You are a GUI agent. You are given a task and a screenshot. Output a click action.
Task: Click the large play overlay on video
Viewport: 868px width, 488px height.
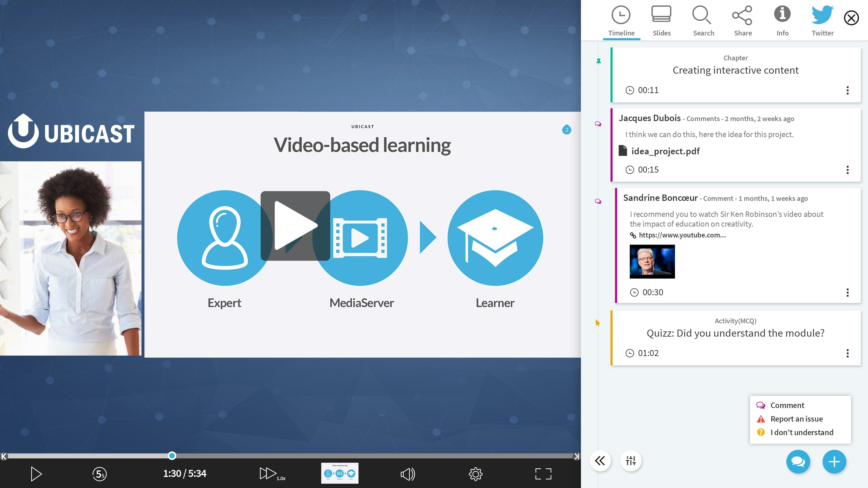[295, 226]
